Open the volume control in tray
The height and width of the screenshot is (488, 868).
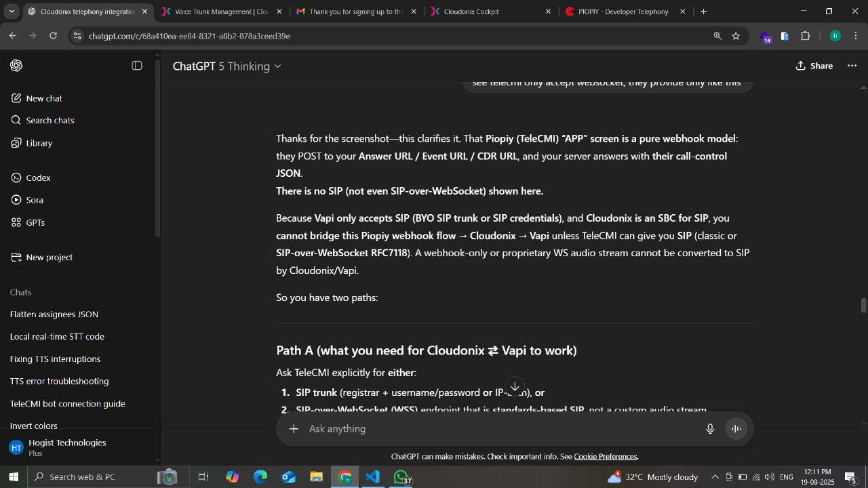[x=769, y=477]
